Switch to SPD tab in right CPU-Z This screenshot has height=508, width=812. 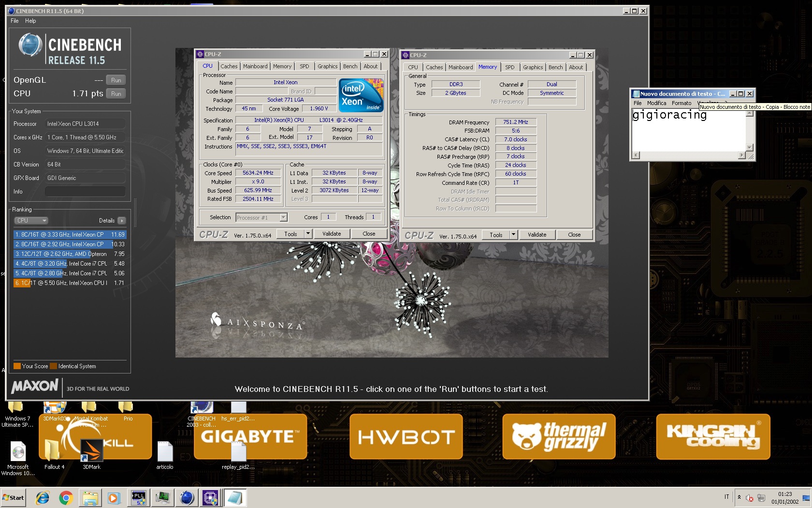point(509,68)
